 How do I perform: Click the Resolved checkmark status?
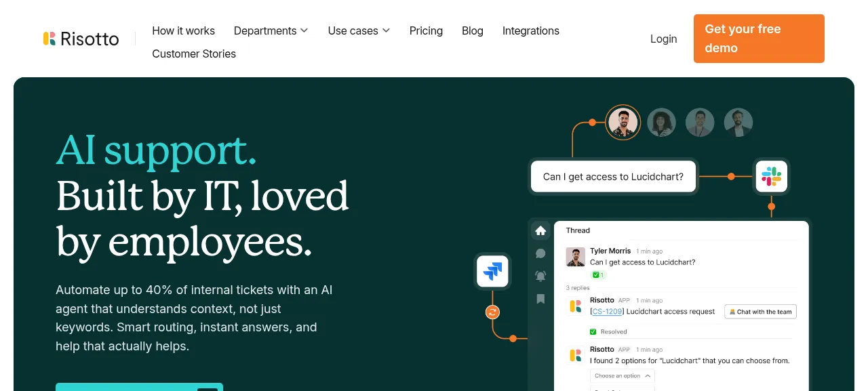(x=608, y=331)
